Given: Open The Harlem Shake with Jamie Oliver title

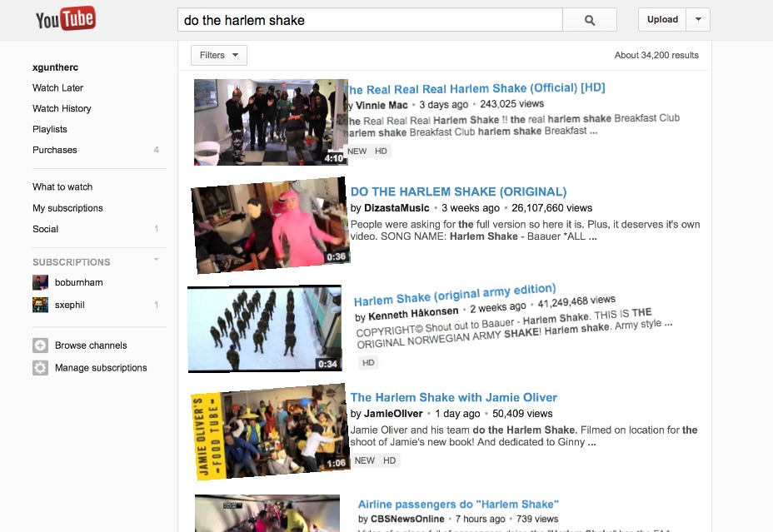Looking at the screenshot, I should click(x=453, y=397).
